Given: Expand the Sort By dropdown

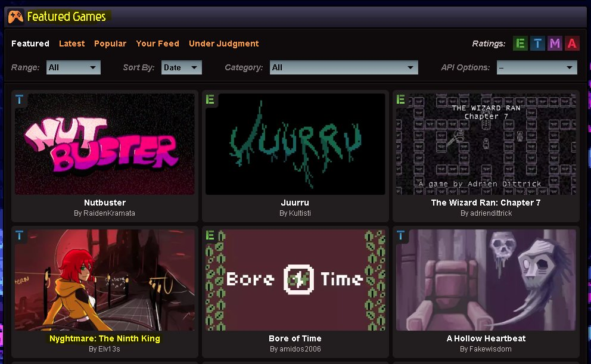Looking at the screenshot, I should point(182,67).
